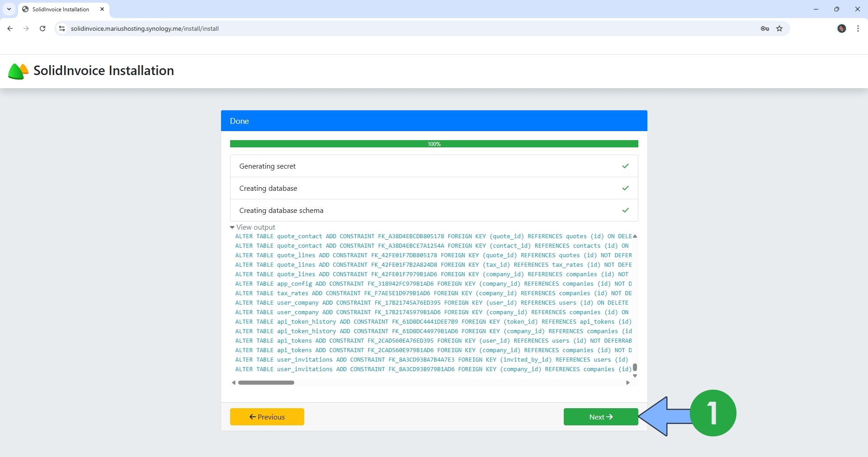Click the yellow Previous button
This screenshot has width=868, height=457.
[267, 417]
